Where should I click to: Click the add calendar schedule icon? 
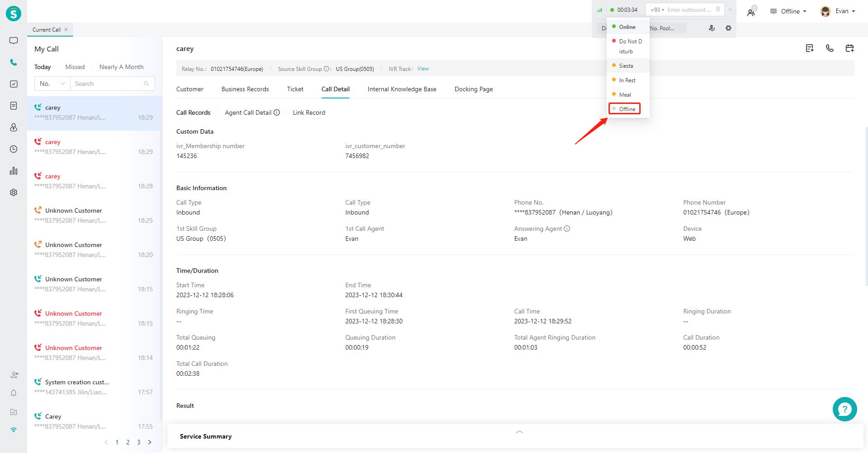(849, 48)
